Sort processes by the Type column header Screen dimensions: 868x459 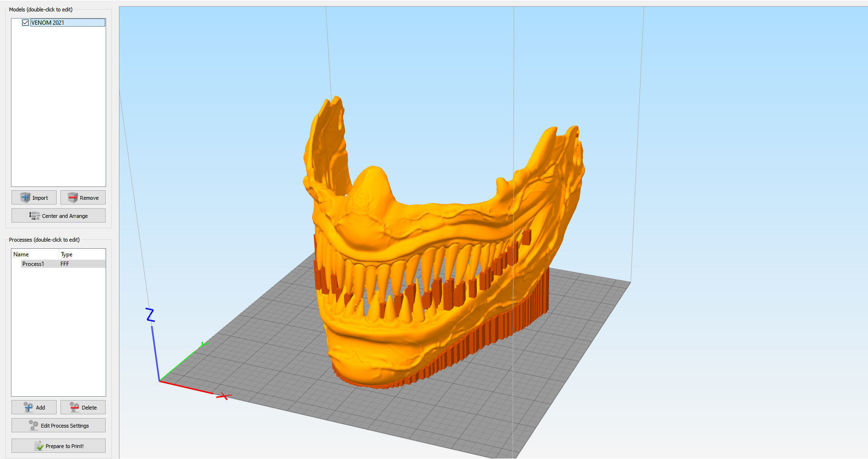click(82, 254)
